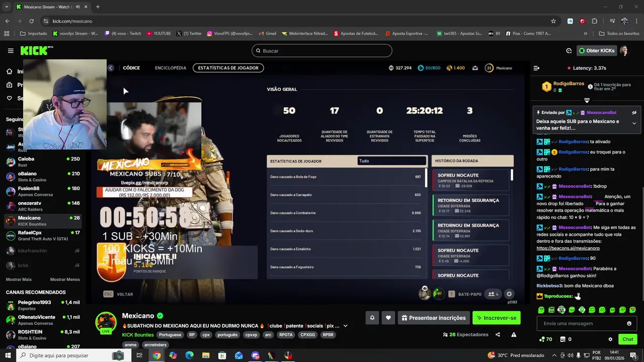Follow Mexicano with the heart button
644x362 pixels.
point(388,318)
